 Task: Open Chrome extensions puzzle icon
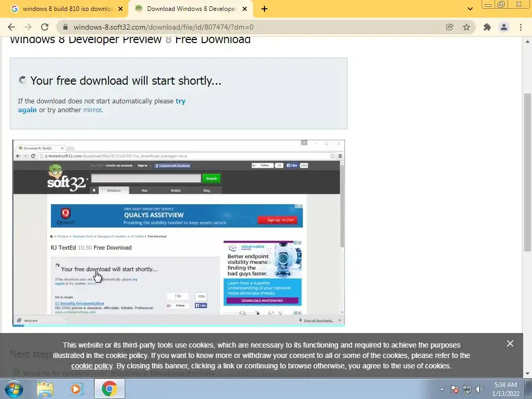[487, 27]
